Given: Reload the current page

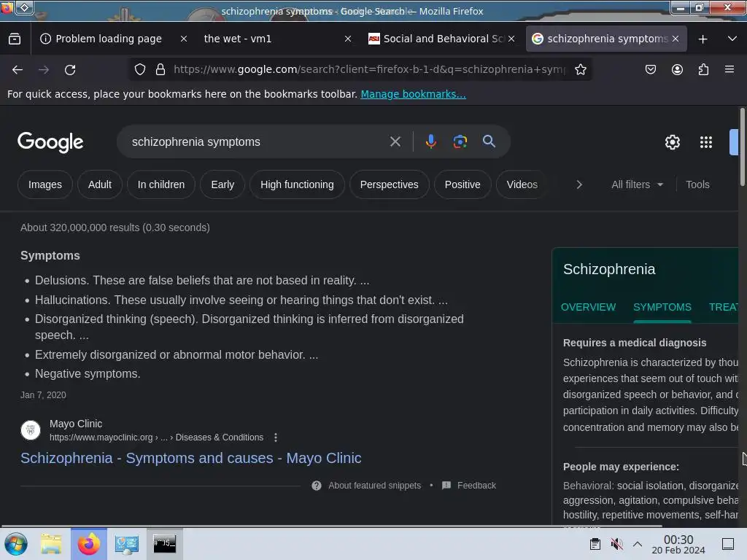Looking at the screenshot, I should pyautogui.click(x=70, y=69).
